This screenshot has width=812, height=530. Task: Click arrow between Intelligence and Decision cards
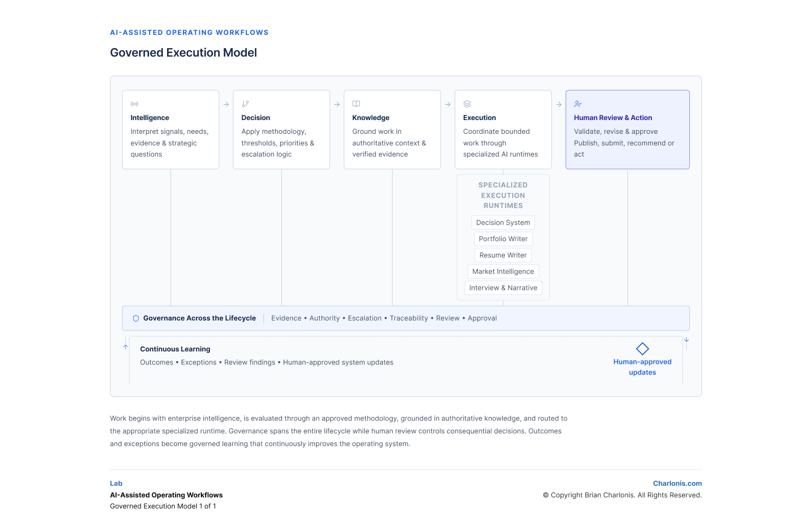pyautogui.click(x=226, y=105)
